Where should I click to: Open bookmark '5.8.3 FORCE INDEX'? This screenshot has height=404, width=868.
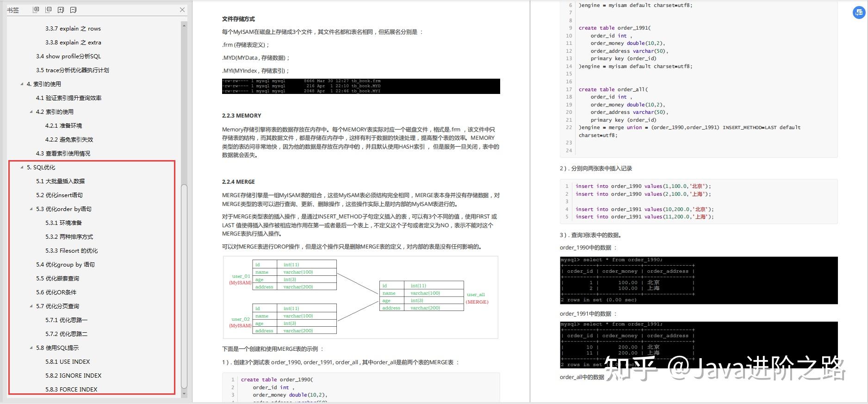coord(71,390)
